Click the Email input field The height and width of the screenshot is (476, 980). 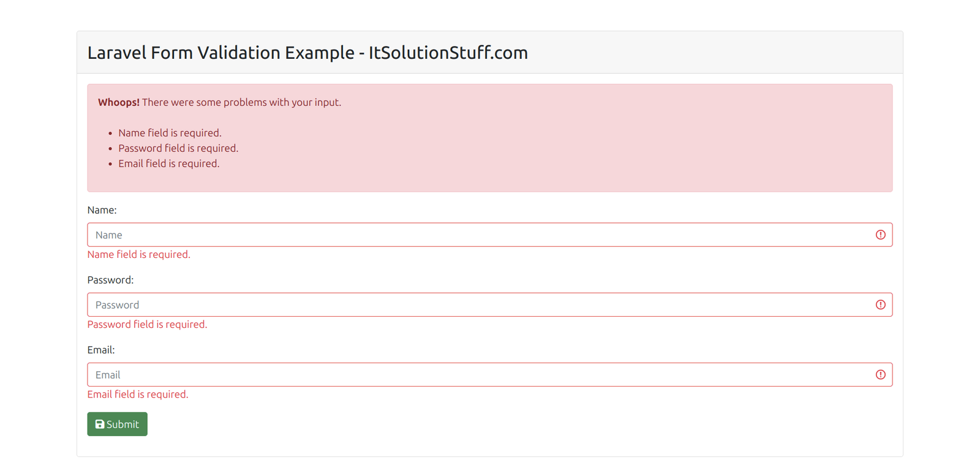click(429, 374)
